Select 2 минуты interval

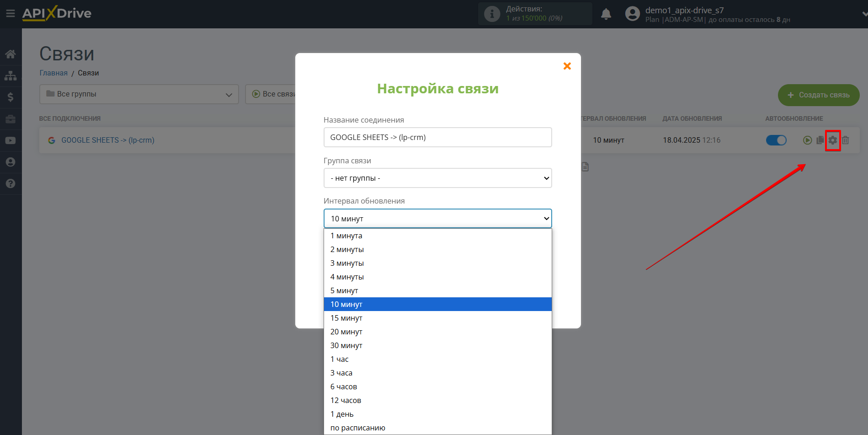pos(437,249)
